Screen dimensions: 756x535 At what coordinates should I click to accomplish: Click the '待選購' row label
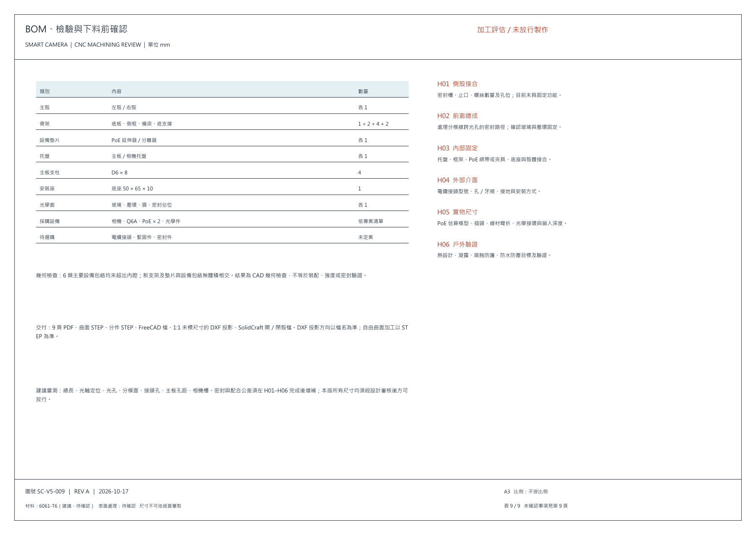(47, 237)
